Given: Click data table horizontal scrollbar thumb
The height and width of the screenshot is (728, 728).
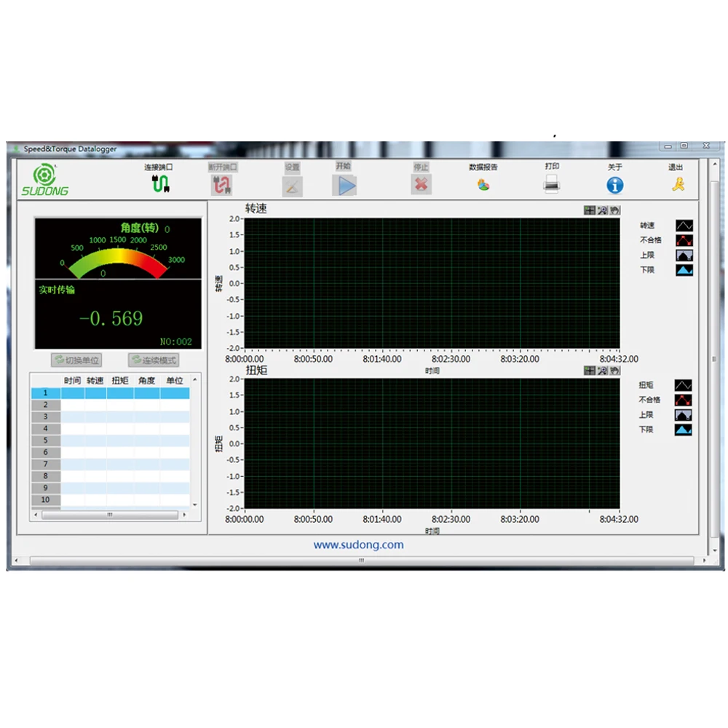Looking at the screenshot, I should point(110,515).
